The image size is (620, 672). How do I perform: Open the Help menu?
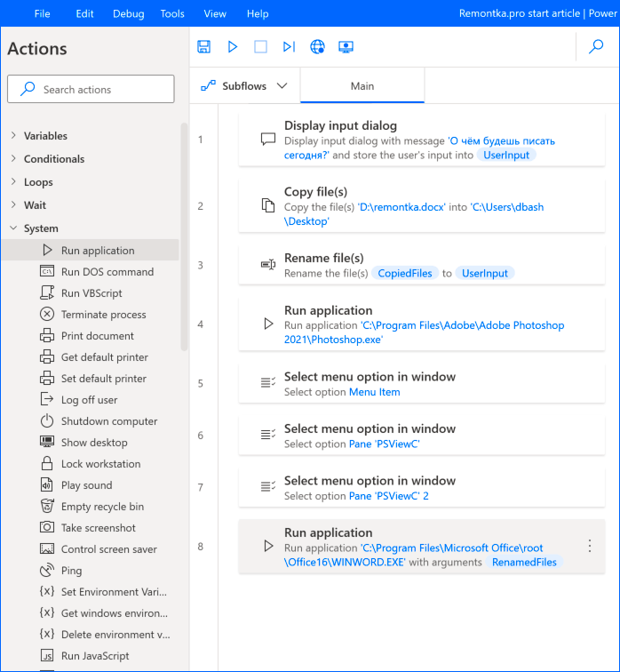point(258,13)
